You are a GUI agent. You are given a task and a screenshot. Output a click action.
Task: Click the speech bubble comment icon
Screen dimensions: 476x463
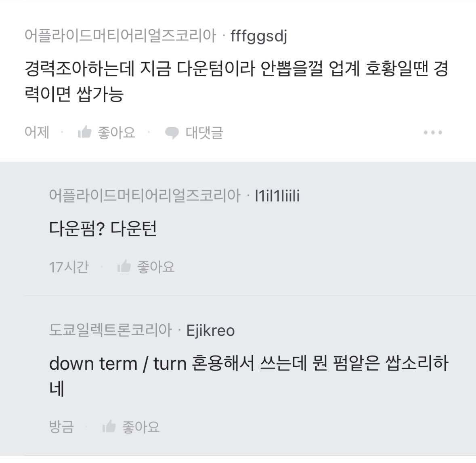point(171,132)
